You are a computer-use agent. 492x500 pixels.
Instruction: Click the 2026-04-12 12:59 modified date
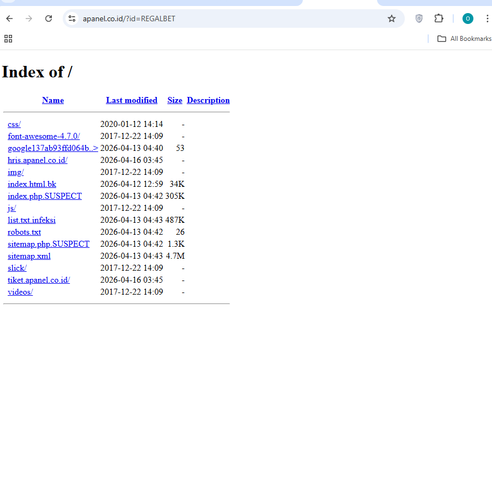point(132,184)
